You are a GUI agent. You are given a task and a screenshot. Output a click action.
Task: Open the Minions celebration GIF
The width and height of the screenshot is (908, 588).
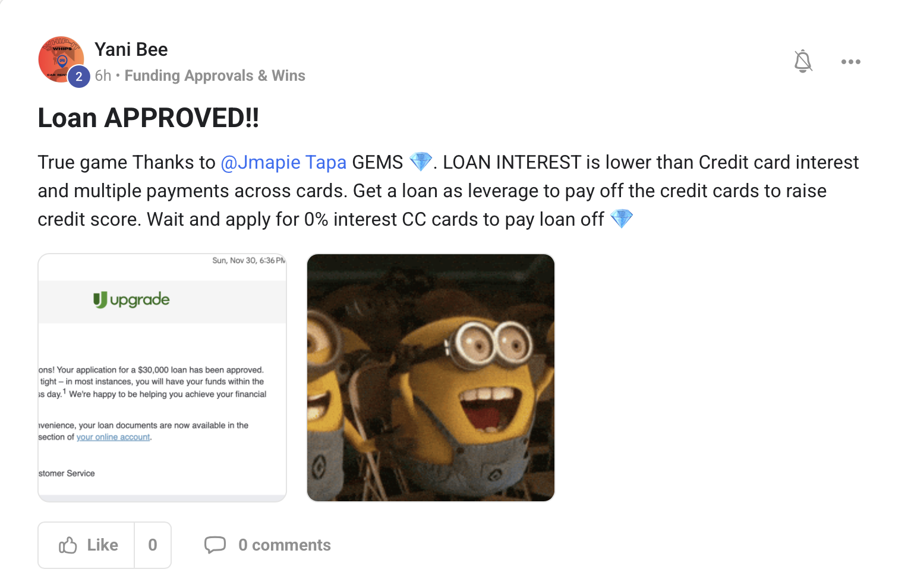(431, 378)
